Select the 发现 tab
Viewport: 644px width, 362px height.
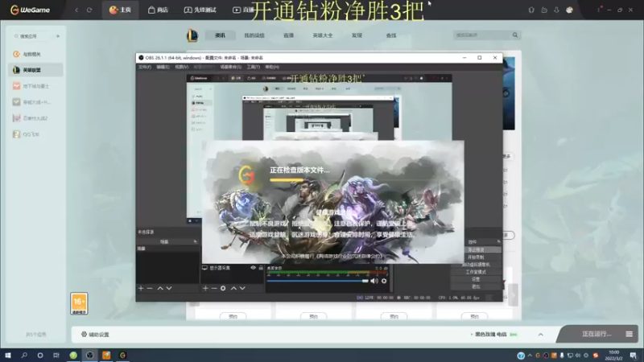pos(357,35)
